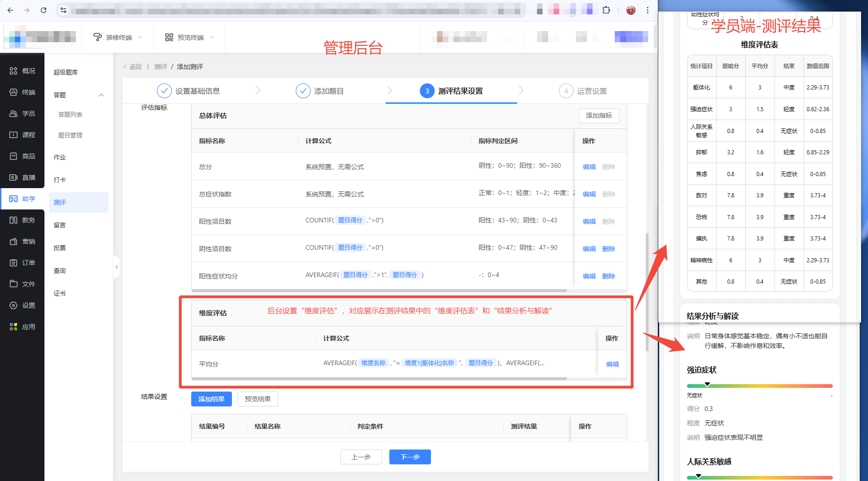
Task: Collapse the 答题 submenu chevron
Action: (x=101, y=95)
